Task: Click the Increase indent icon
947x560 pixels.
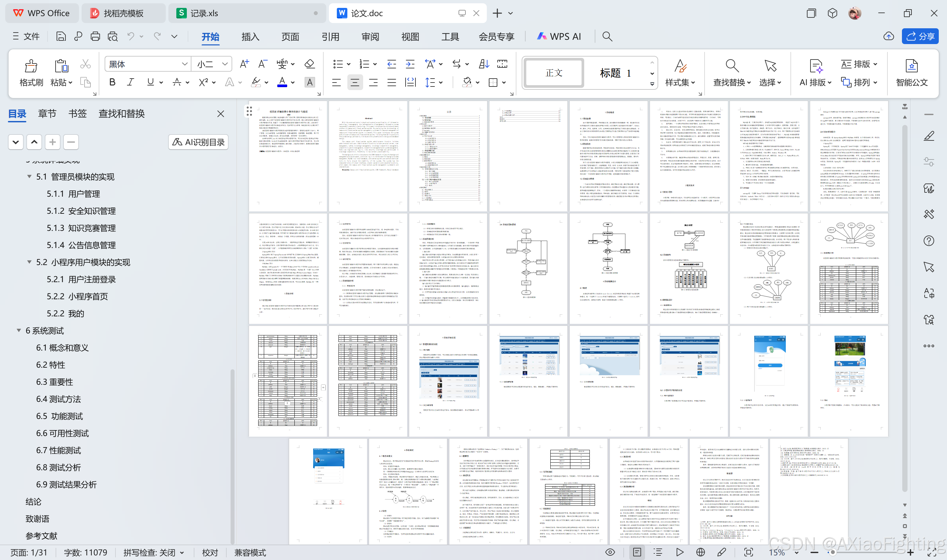Action: [410, 64]
